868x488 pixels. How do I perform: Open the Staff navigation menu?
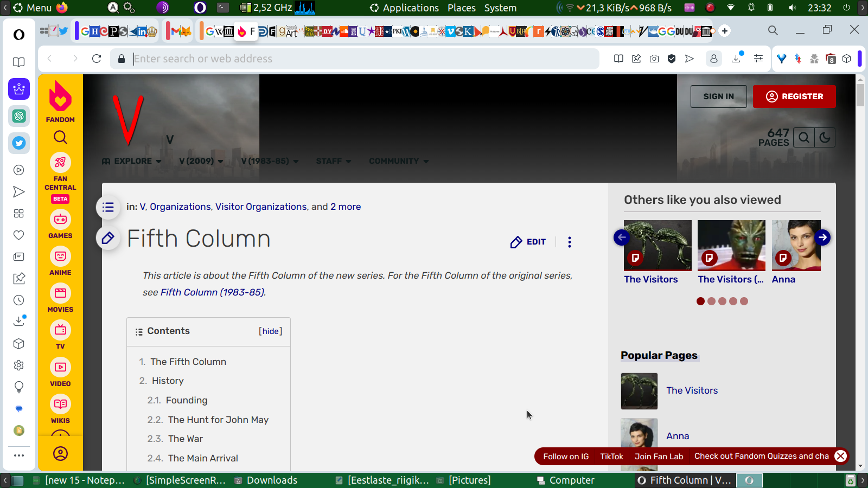pos(333,161)
